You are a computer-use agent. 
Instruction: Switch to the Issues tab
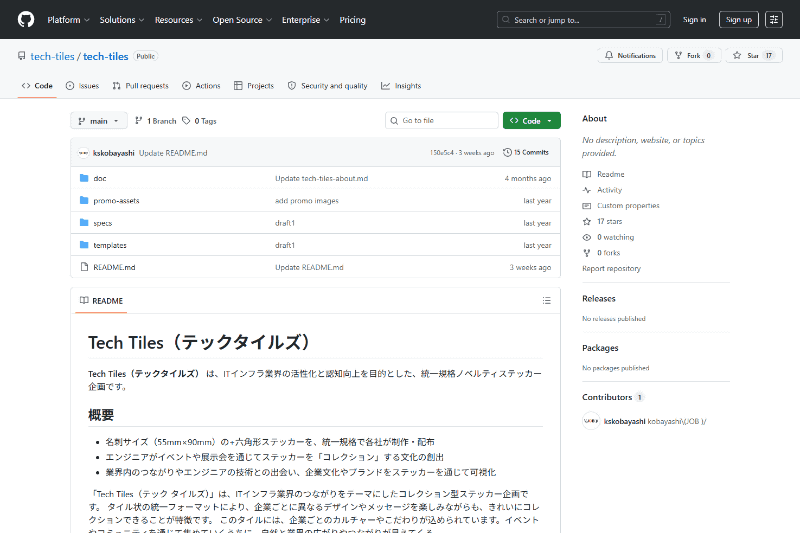tap(82, 86)
